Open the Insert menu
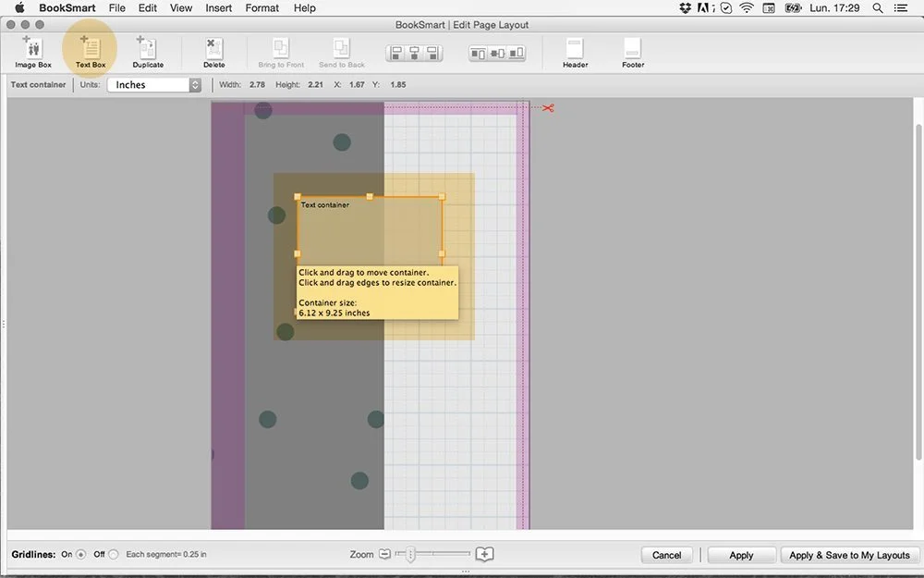Viewport: 924px width, 578px height. (x=218, y=7)
